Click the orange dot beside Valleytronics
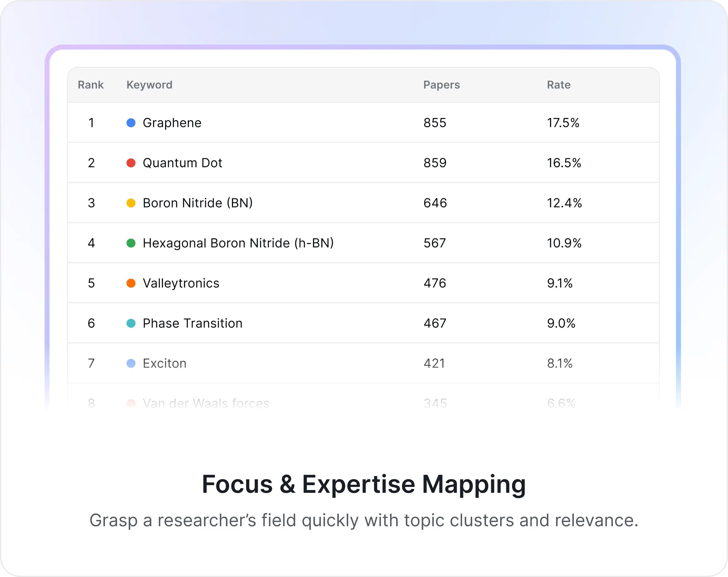The width and height of the screenshot is (728, 577). click(x=131, y=283)
